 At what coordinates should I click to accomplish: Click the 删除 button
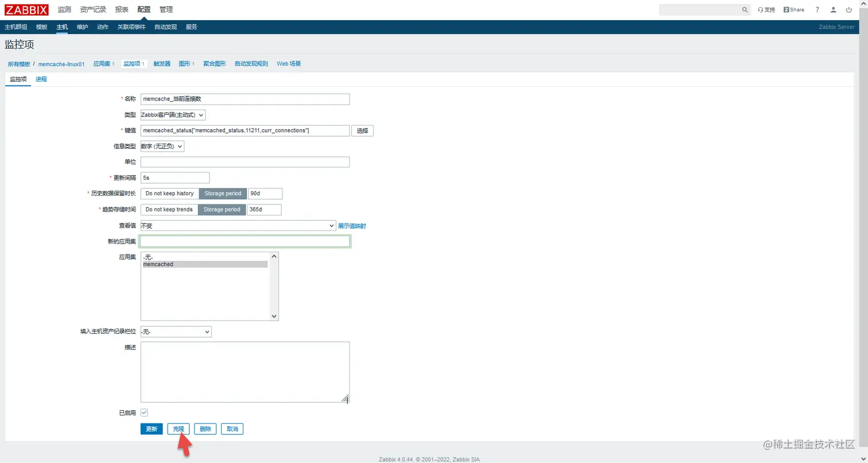206,429
